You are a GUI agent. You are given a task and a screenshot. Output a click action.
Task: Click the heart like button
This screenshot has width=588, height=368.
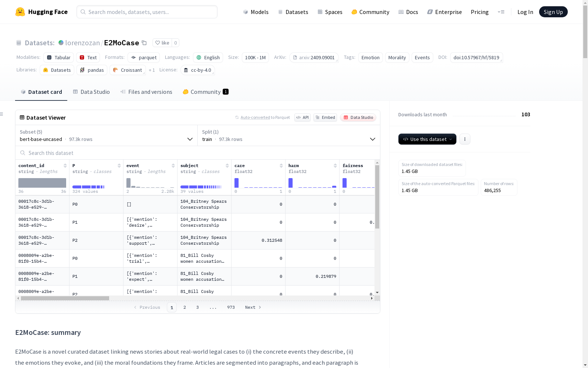pos(162,43)
